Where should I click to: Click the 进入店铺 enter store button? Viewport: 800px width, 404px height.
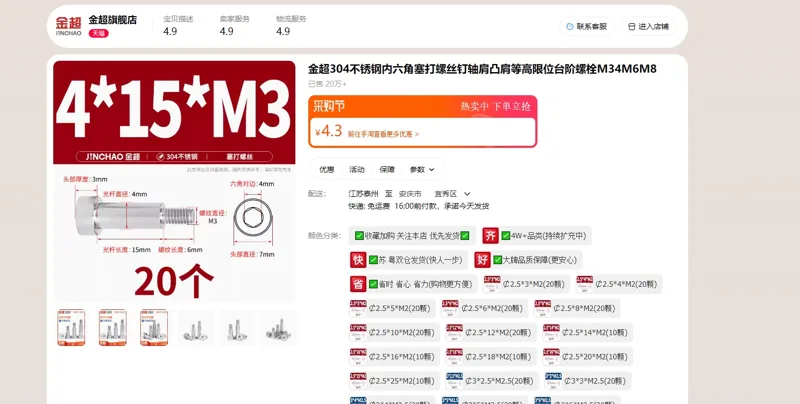[x=648, y=27]
